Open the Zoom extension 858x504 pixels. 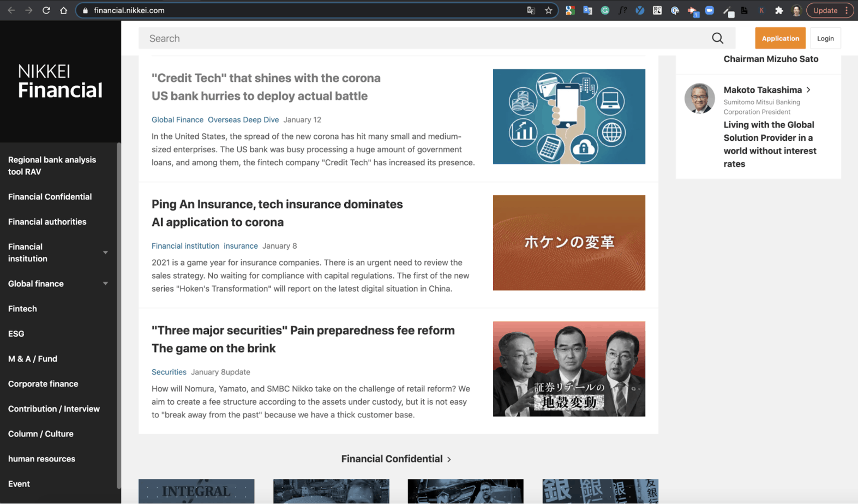pyautogui.click(x=710, y=10)
